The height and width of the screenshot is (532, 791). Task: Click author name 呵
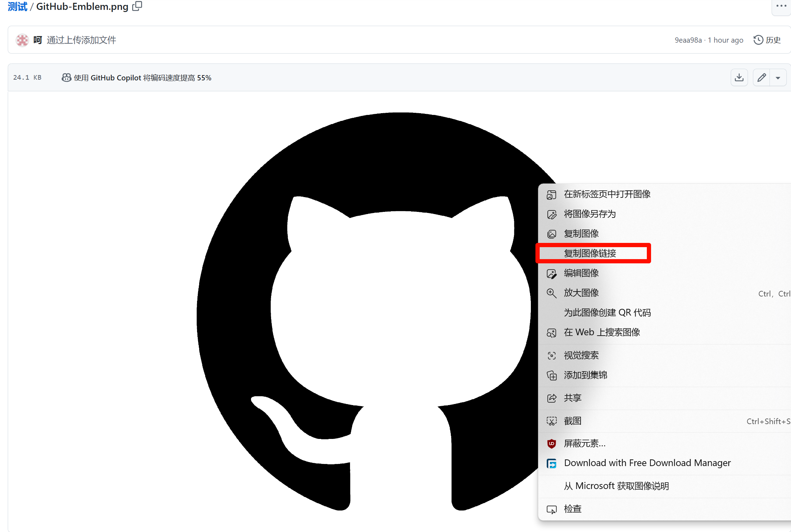38,40
